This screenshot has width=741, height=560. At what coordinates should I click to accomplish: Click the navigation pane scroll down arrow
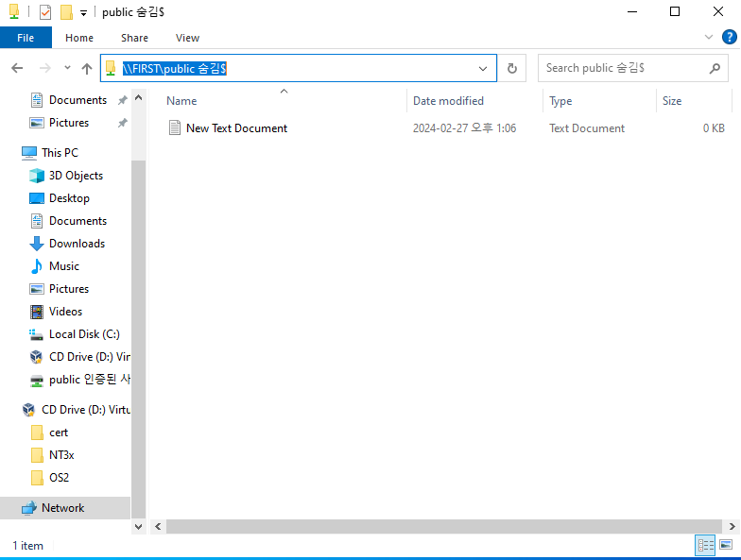click(138, 527)
